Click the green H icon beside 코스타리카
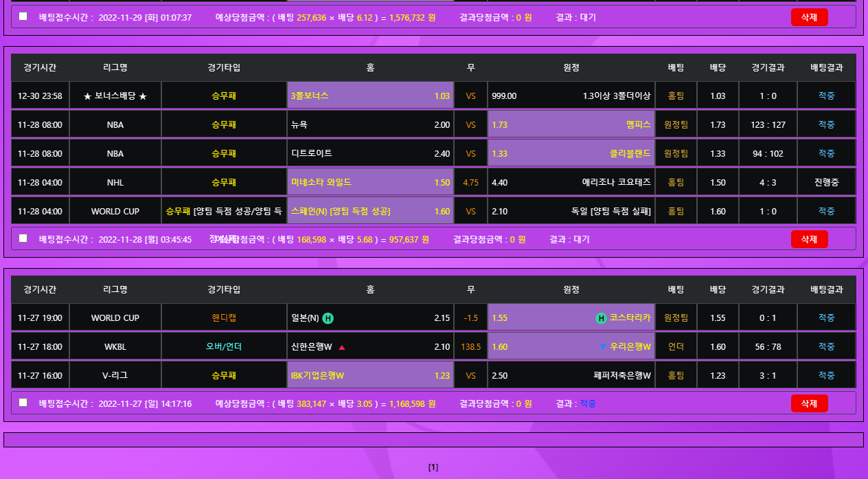 pyautogui.click(x=601, y=318)
